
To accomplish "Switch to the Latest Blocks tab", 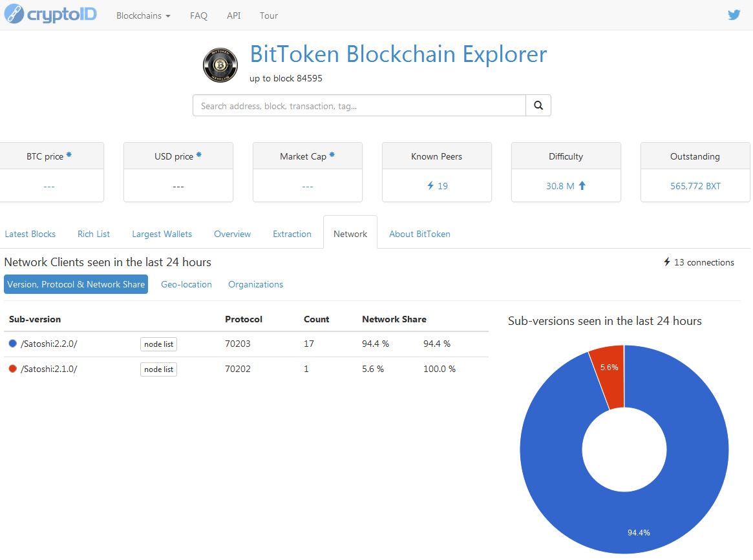I will point(30,234).
